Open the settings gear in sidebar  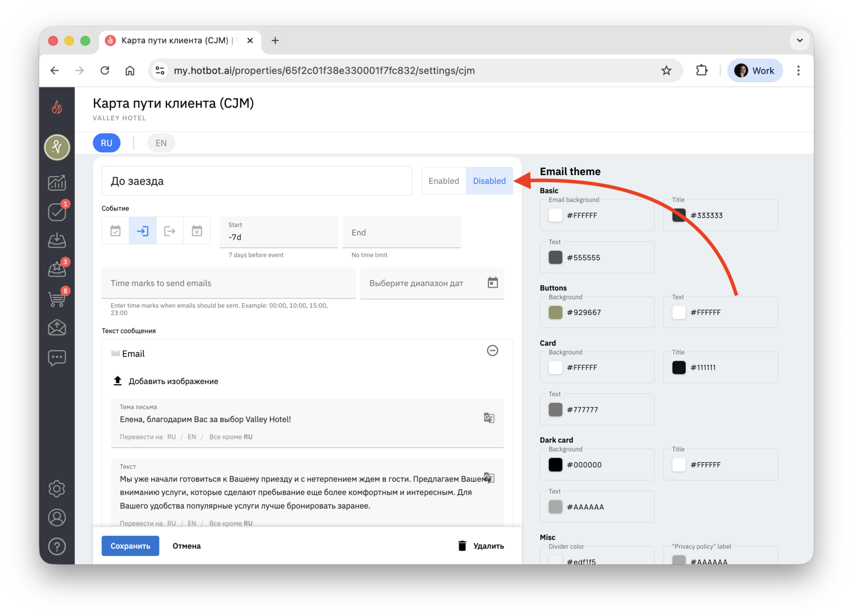pyautogui.click(x=57, y=489)
